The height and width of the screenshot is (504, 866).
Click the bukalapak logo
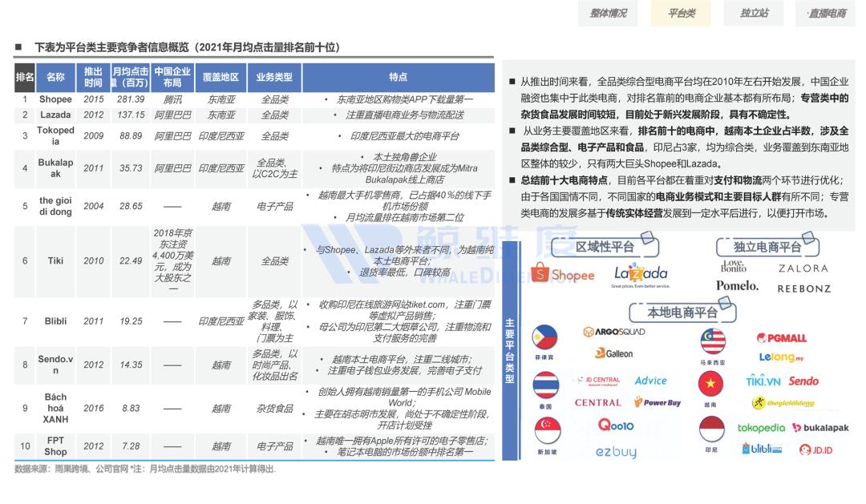[820, 427]
